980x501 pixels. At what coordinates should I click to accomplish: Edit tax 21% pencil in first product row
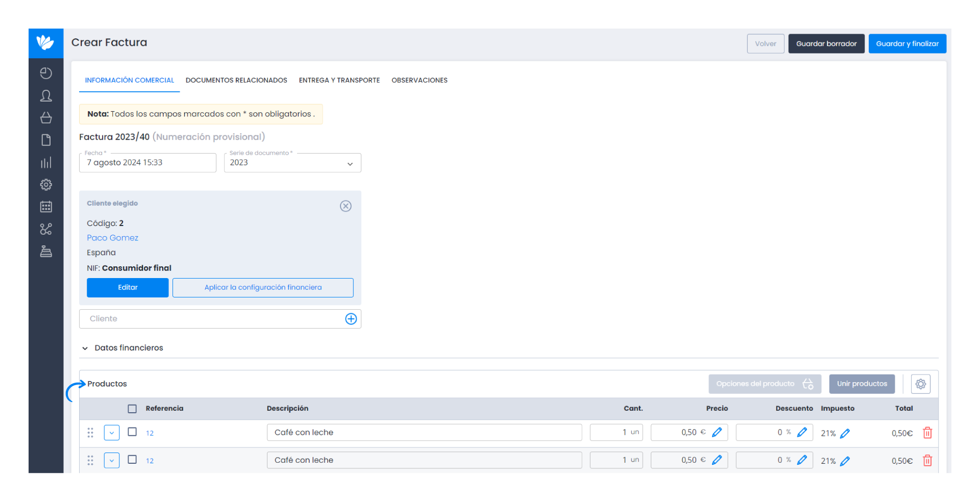pos(845,433)
